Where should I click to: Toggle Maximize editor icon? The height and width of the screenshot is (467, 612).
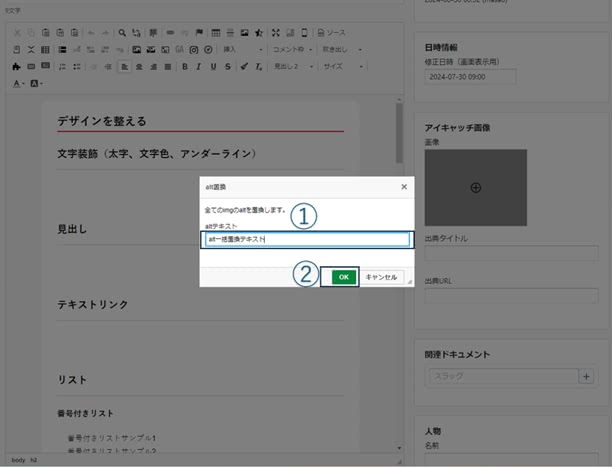[x=276, y=33]
